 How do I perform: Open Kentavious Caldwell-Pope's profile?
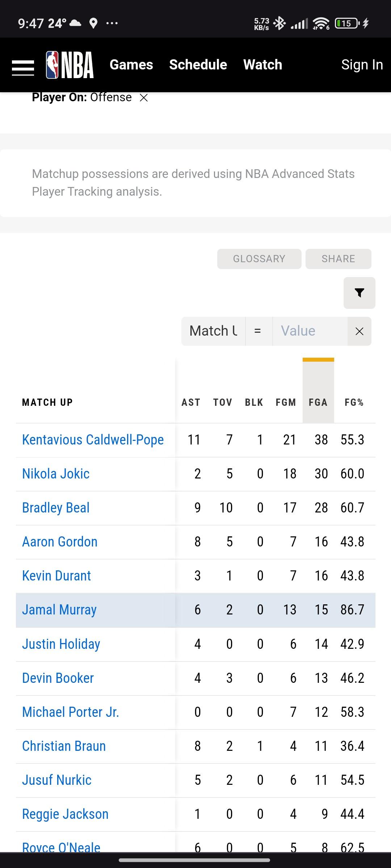[93, 440]
